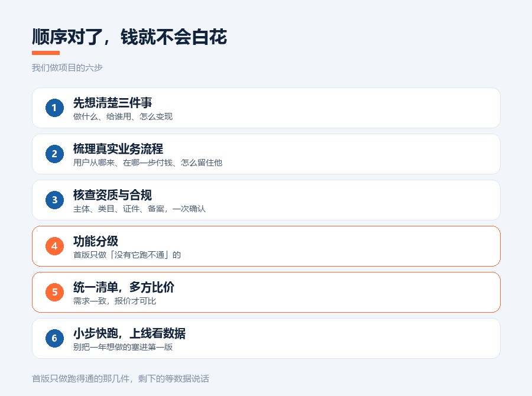Click the orange number 4 circle

pyautogui.click(x=54, y=246)
